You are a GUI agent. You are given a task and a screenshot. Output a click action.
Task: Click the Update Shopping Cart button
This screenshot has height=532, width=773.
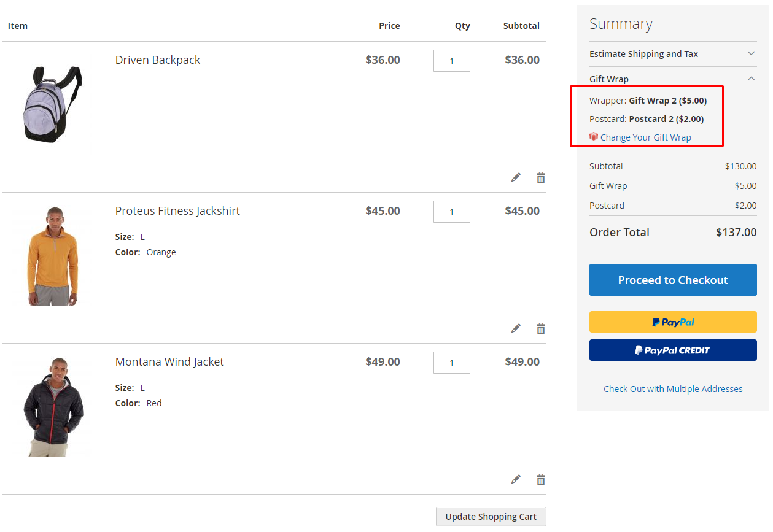491,517
